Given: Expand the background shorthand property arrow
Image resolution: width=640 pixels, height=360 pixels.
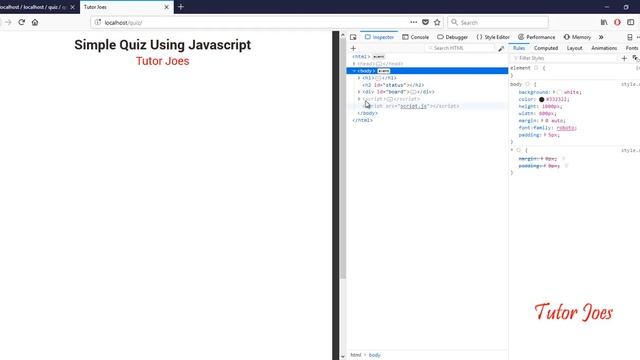Looking at the screenshot, I should pyautogui.click(x=554, y=92).
